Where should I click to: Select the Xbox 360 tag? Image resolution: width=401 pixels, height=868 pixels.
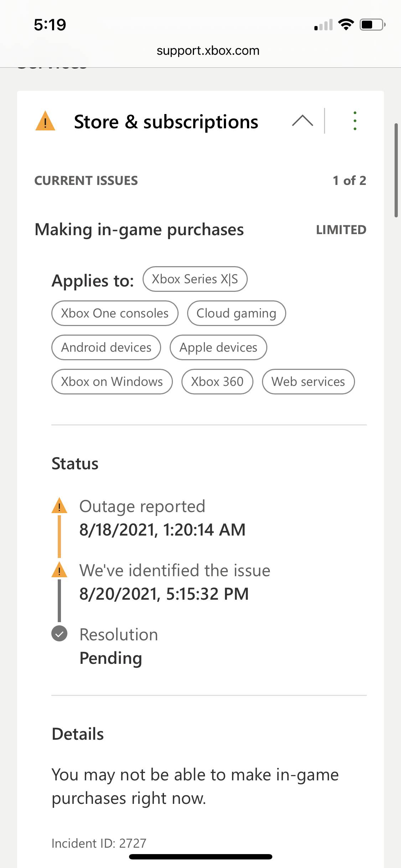coord(217,382)
